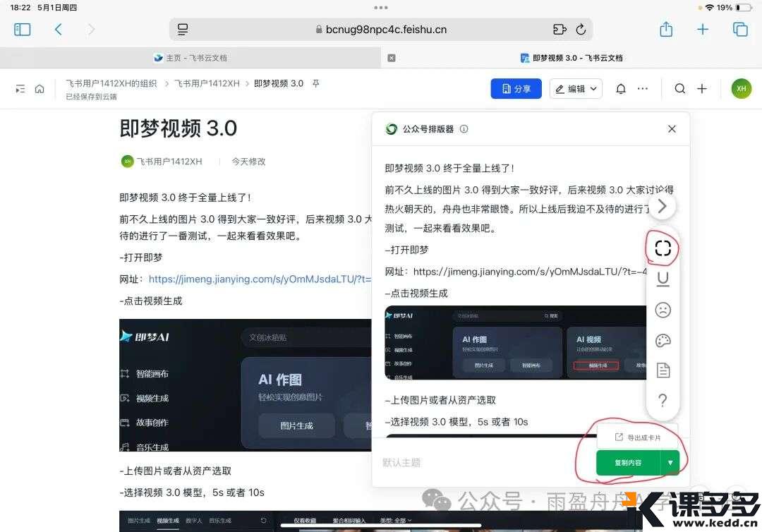
Task: Tap the Safari address bar URL field
Action: [x=381, y=30]
